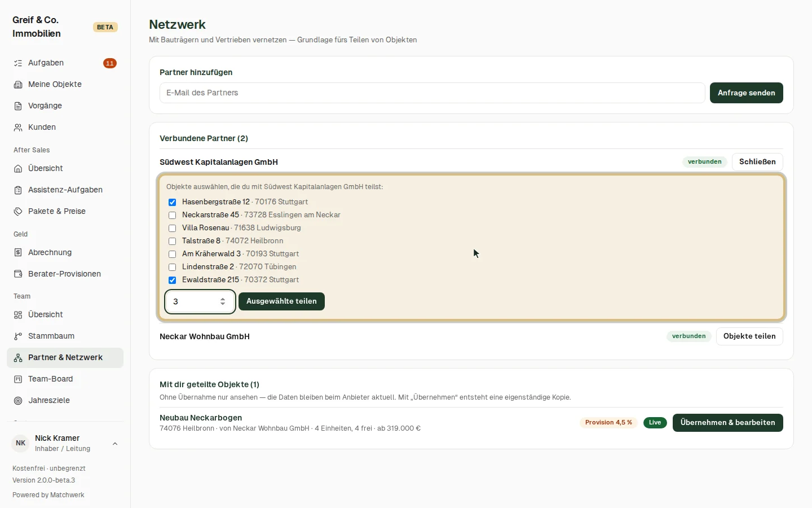Click the Ausgewählte teilen button
This screenshot has height=508, width=812.
281,301
